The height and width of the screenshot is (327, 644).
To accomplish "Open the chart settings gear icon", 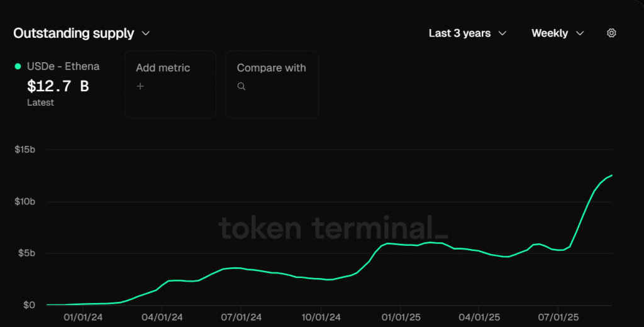I will [x=611, y=33].
